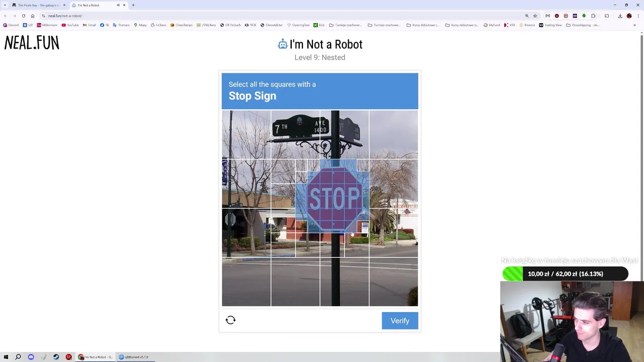Open Chrome downloads icon
Image resolution: width=644 pixels, height=362 pixels.
[620, 16]
